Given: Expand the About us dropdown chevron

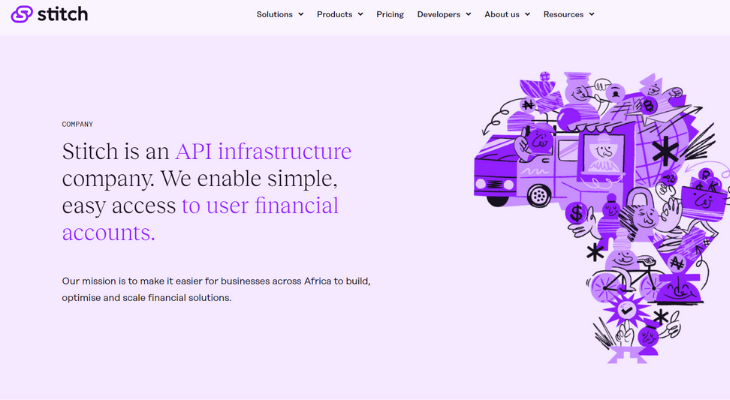Looking at the screenshot, I should tap(527, 14).
